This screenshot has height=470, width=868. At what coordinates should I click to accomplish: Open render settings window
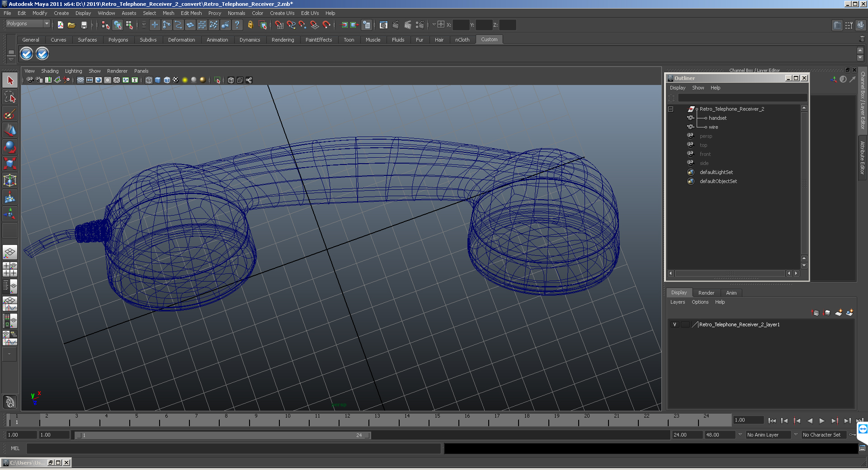coord(420,25)
